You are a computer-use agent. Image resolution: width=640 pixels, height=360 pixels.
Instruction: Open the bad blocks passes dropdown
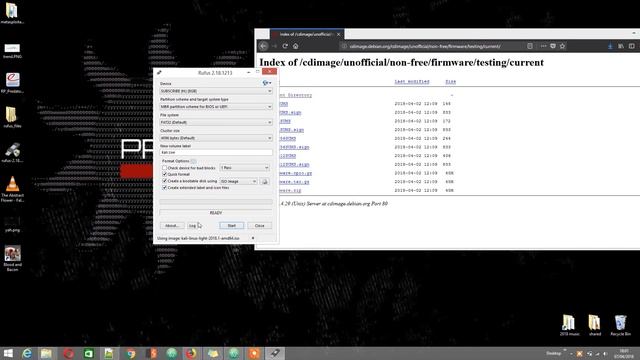pos(244,168)
